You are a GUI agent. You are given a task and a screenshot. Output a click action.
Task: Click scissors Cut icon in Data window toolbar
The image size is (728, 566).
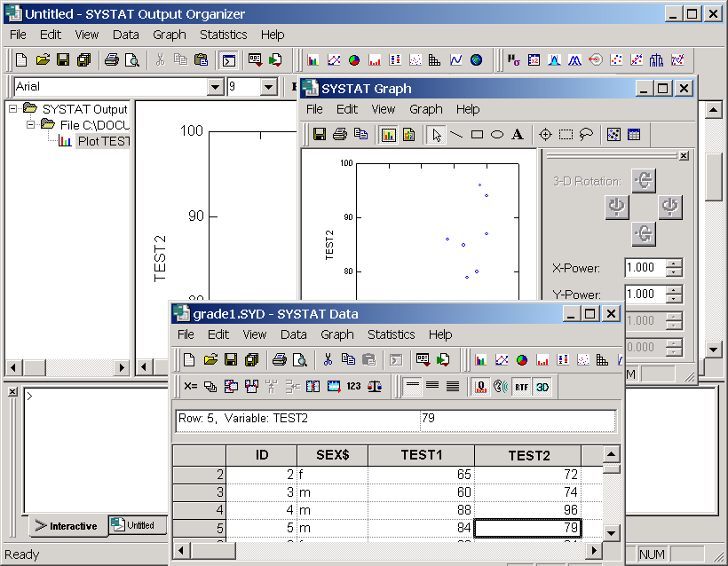pos(328,359)
